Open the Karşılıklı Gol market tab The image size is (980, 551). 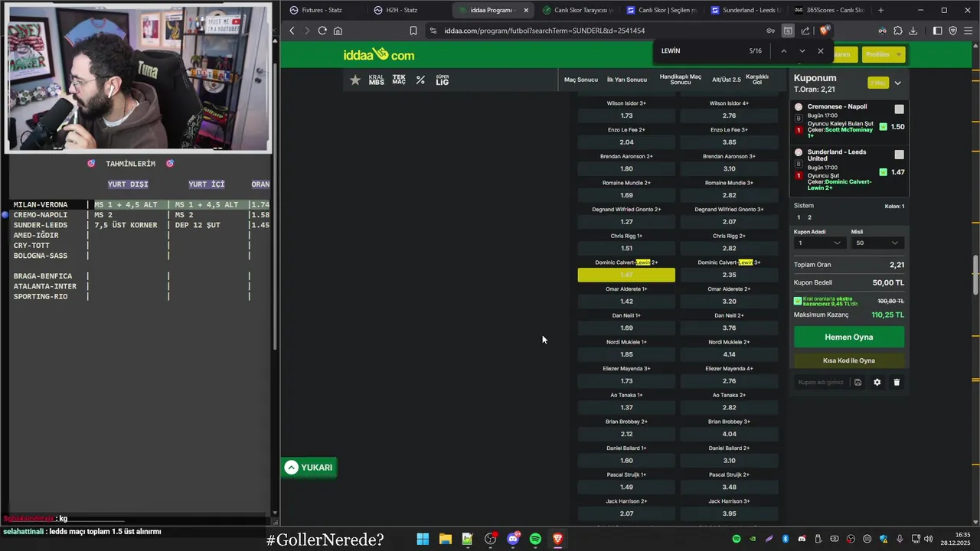pos(757,80)
